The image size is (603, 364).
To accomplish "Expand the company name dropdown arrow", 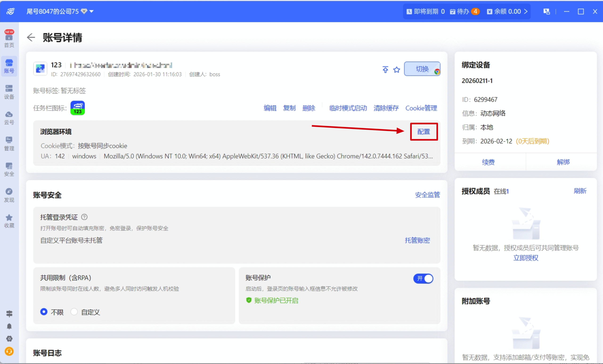I will click(x=92, y=11).
